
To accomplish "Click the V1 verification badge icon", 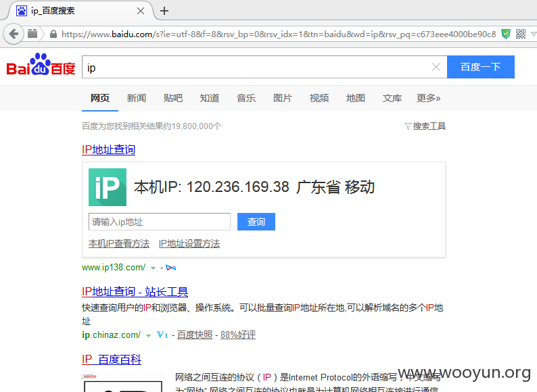I will (162, 335).
